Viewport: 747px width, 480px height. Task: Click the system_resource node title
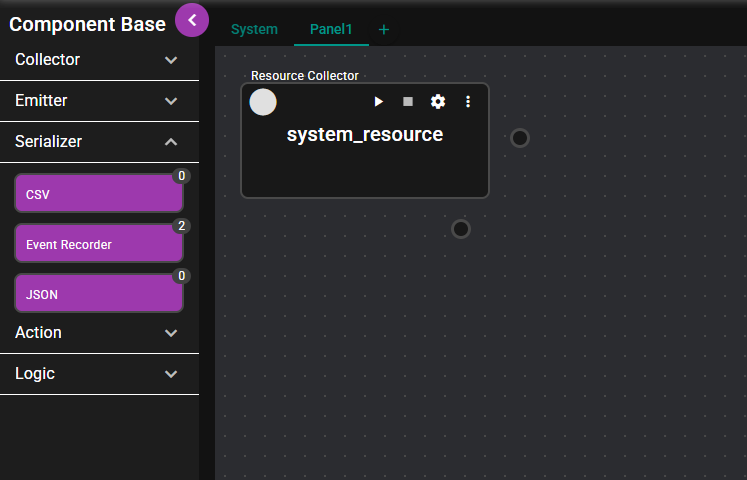click(365, 135)
